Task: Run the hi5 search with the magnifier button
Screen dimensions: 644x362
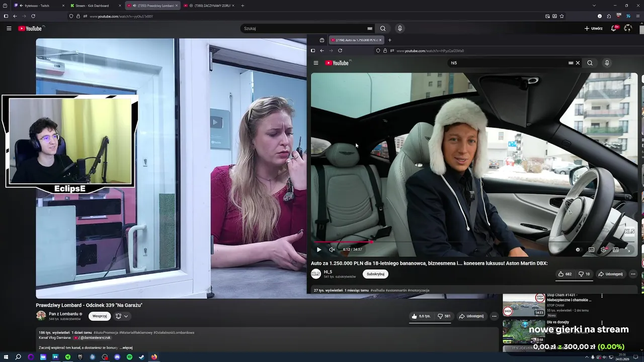Action: pos(590,63)
